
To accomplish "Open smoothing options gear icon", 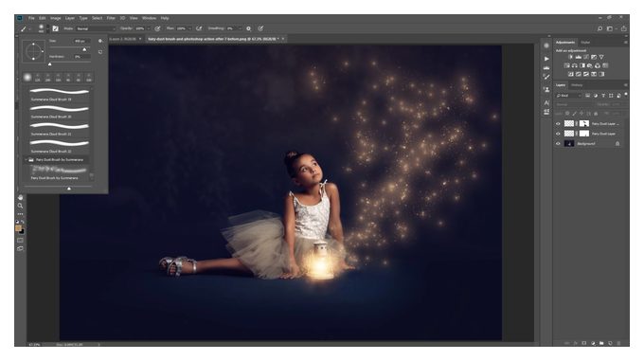I will pos(248,28).
